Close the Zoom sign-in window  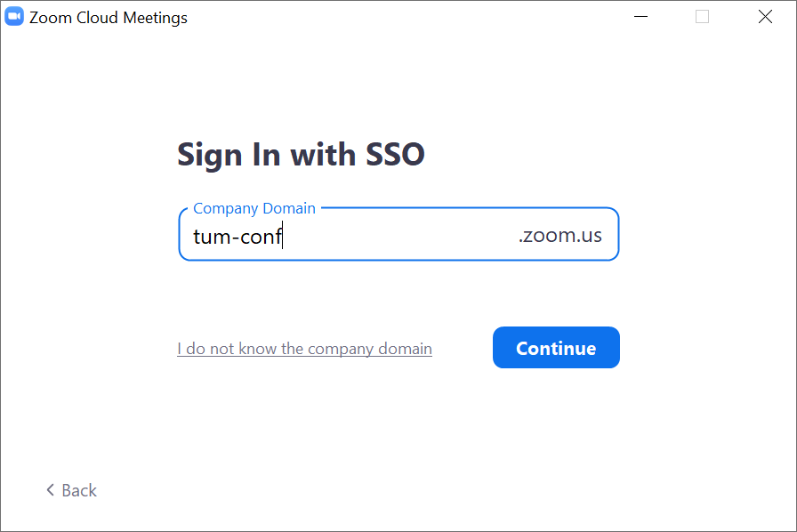click(x=765, y=17)
